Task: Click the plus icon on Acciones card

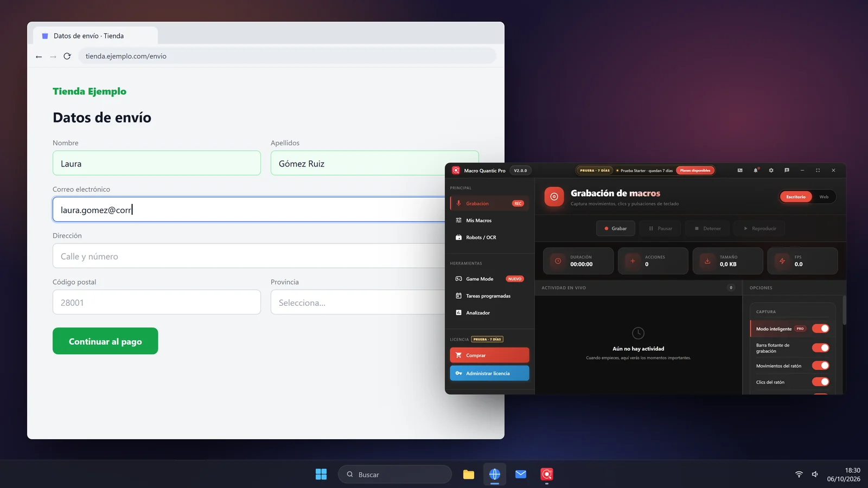Action: pyautogui.click(x=633, y=261)
